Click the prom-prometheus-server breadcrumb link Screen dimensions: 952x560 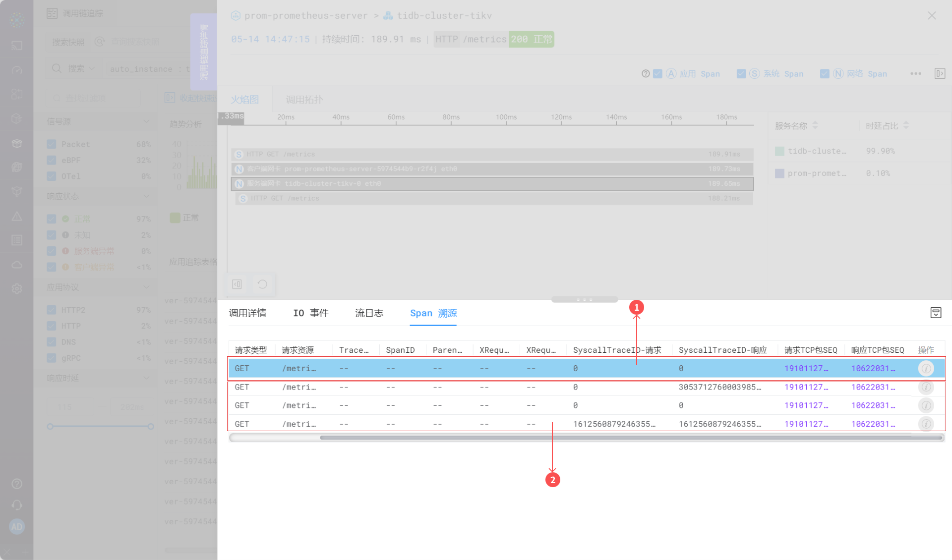coord(305,16)
